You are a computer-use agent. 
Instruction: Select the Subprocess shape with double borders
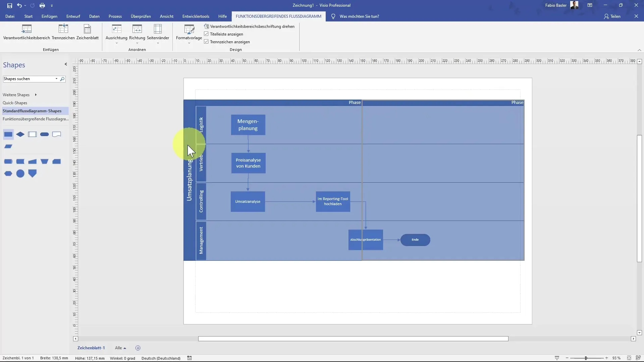32,134
